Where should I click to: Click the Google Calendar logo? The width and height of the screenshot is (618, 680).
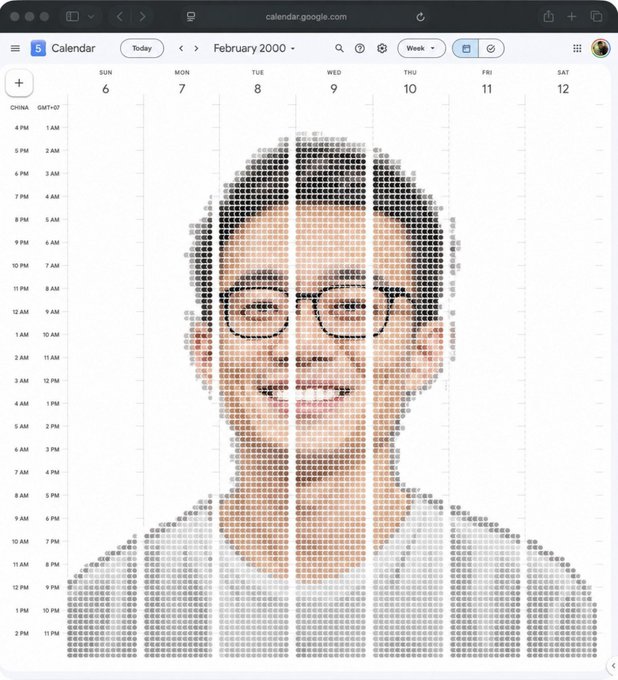pyautogui.click(x=38, y=48)
